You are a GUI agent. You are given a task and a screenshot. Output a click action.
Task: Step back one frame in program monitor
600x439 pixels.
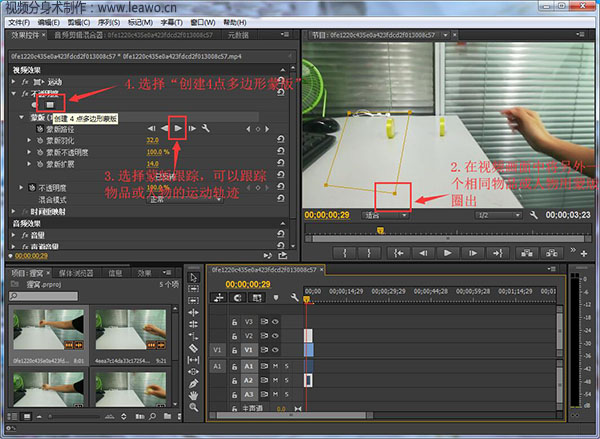click(x=423, y=253)
